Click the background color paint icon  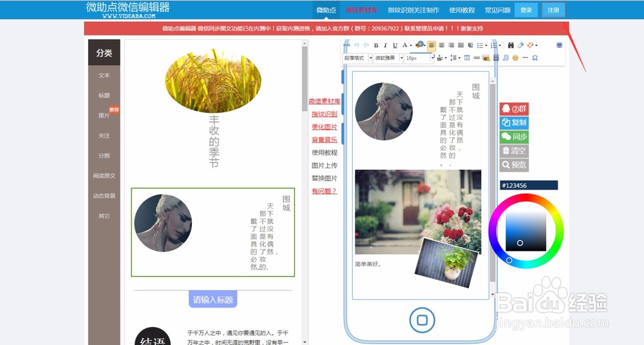(x=419, y=45)
